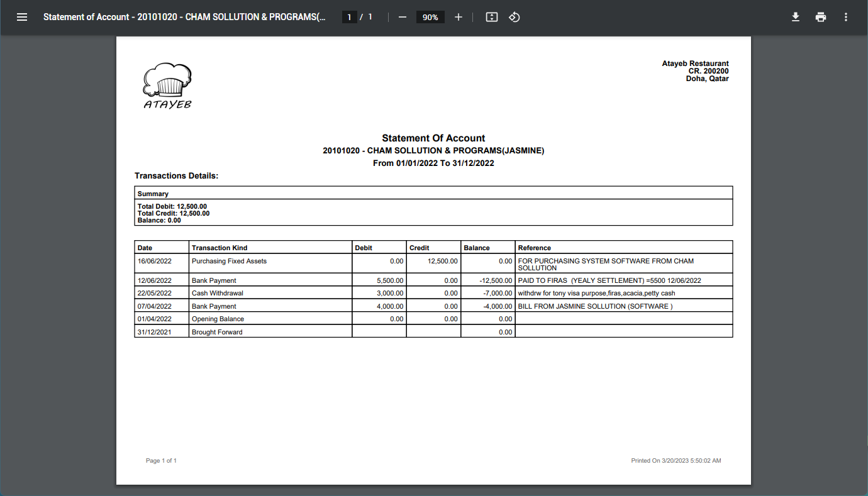
Task: Click the summary Balance: 0.00 text
Action: (159, 221)
